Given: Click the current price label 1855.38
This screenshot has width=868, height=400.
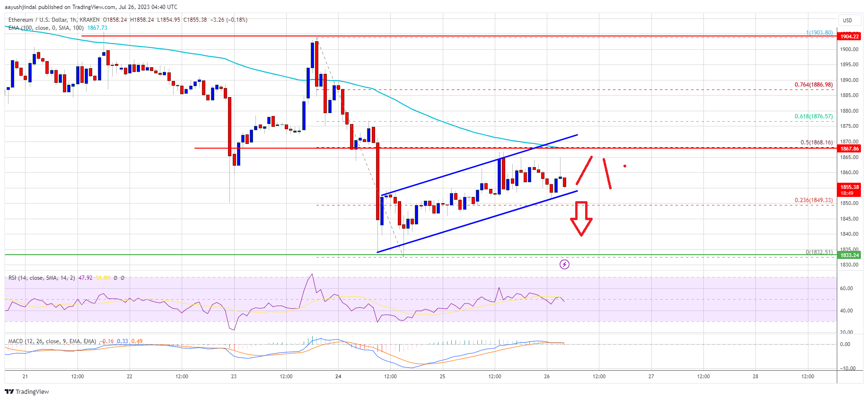Looking at the screenshot, I should pos(850,187).
